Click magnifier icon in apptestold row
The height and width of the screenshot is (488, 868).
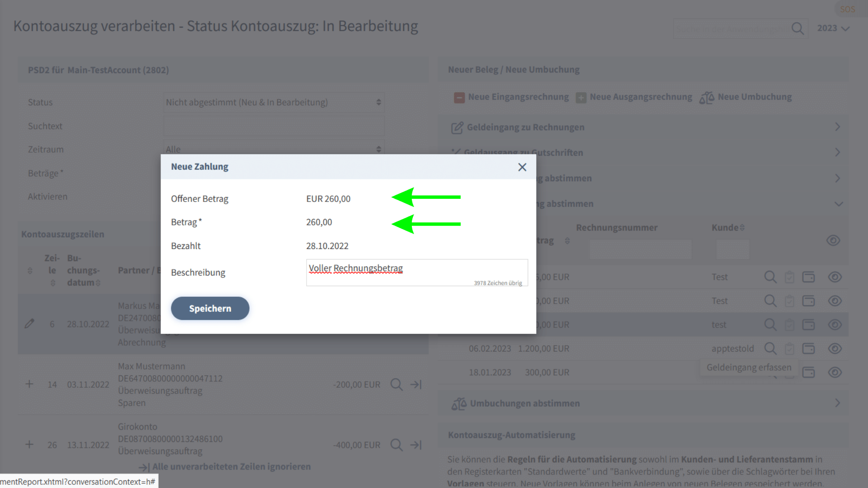pyautogui.click(x=770, y=349)
